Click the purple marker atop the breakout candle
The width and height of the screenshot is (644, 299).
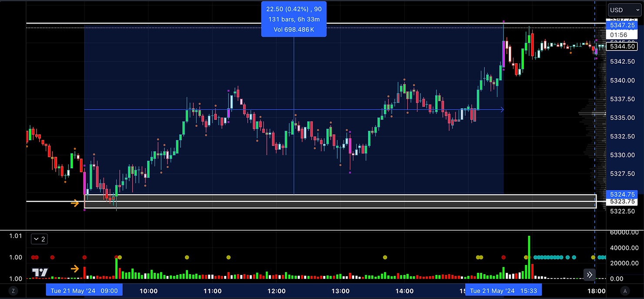click(503, 21)
